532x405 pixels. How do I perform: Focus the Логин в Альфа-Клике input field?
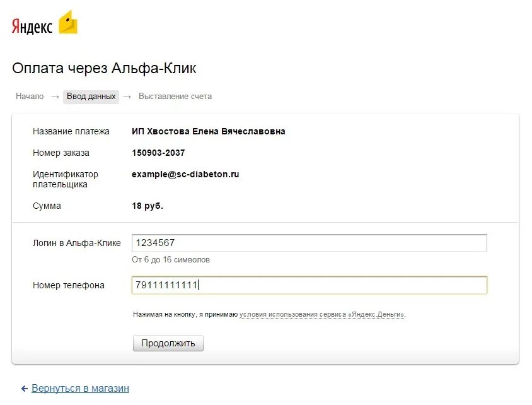pos(309,243)
